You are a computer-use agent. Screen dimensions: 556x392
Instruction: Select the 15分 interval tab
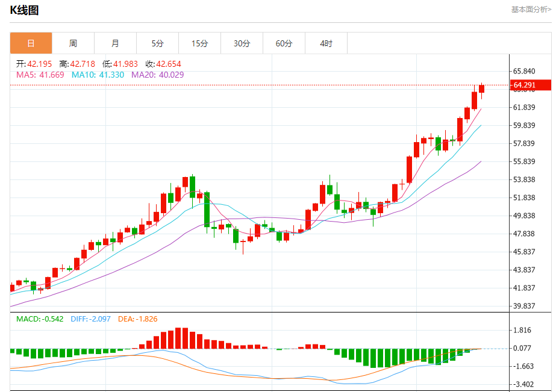tap(199, 43)
